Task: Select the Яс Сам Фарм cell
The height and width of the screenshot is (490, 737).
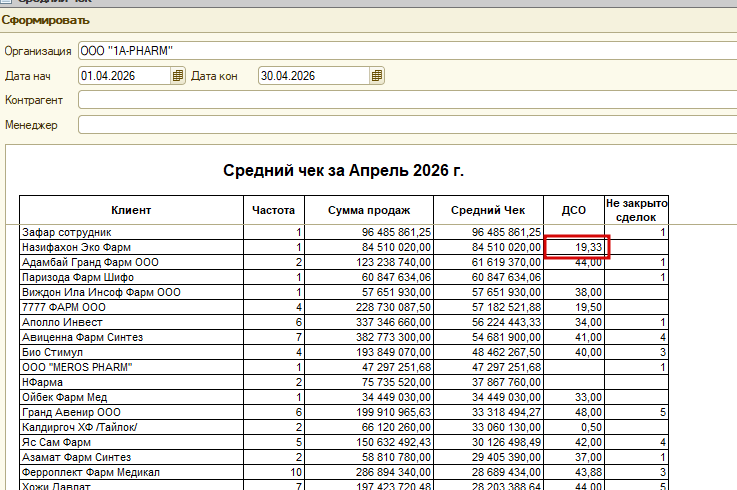Action: coord(131,443)
